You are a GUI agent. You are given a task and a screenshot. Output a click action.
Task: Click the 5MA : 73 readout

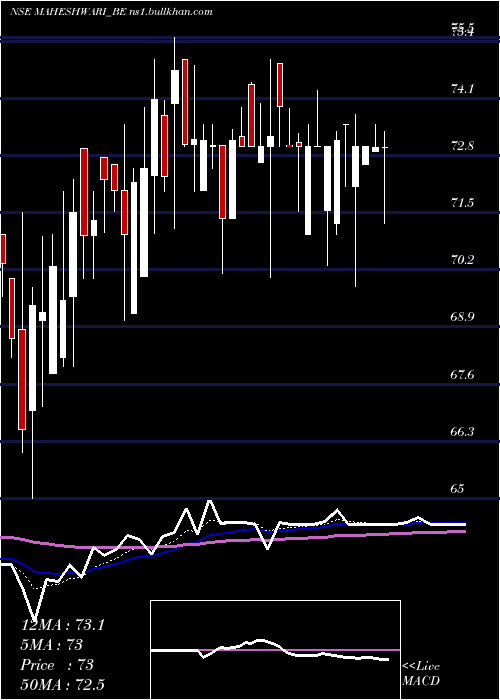[52, 645]
